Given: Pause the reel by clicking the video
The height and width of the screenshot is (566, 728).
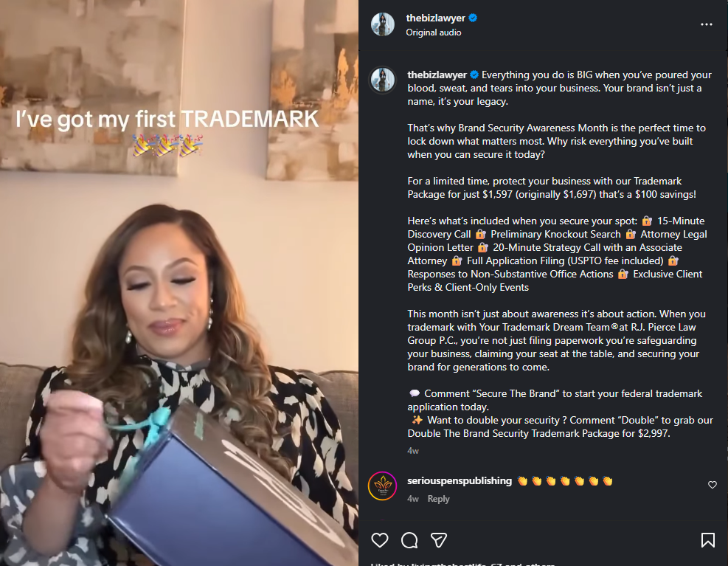Looking at the screenshot, I should 179,283.
